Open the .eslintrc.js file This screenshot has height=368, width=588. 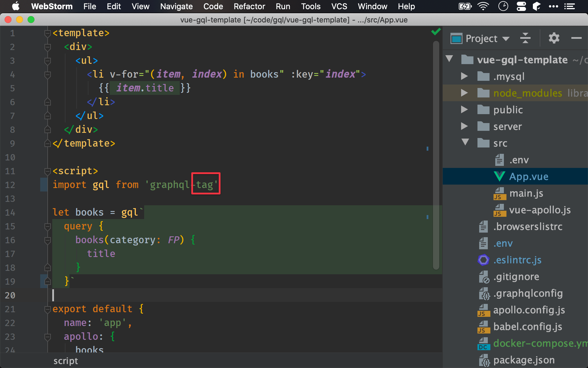pyautogui.click(x=517, y=260)
